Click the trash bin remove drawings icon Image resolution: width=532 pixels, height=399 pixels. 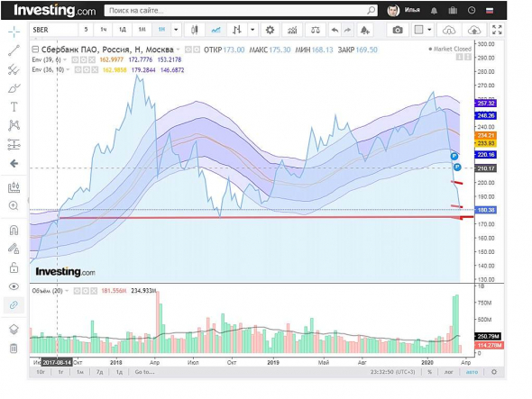pyautogui.click(x=14, y=349)
